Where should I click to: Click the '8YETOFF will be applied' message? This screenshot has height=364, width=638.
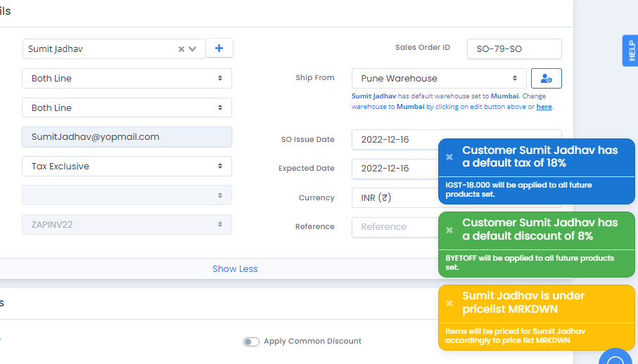tap(530, 263)
